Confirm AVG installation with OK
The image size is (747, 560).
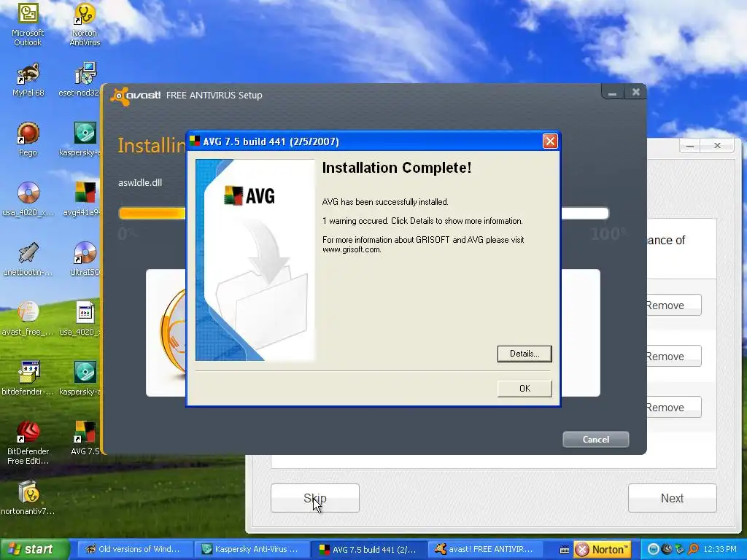[x=525, y=389]
